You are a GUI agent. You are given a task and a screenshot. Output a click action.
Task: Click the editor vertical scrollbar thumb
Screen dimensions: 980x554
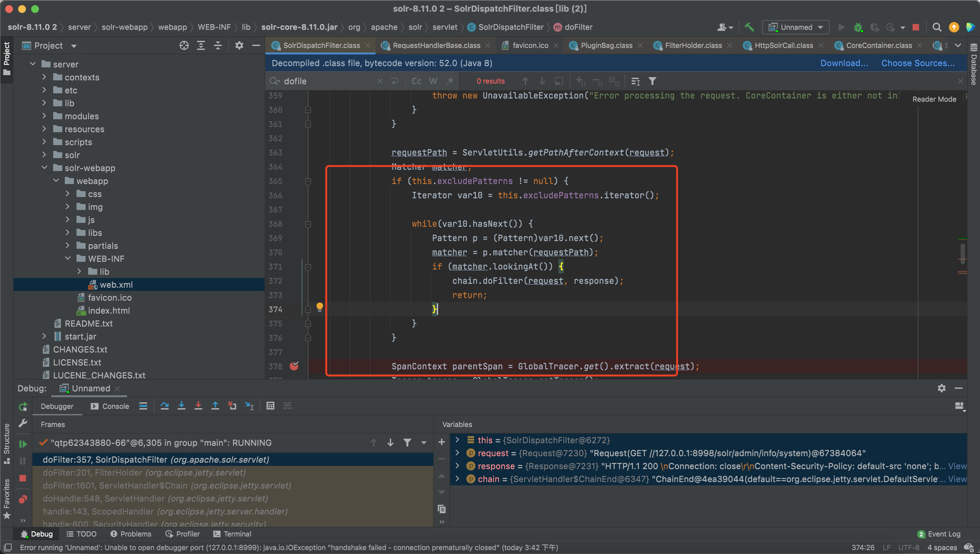(x=962, y=253)
